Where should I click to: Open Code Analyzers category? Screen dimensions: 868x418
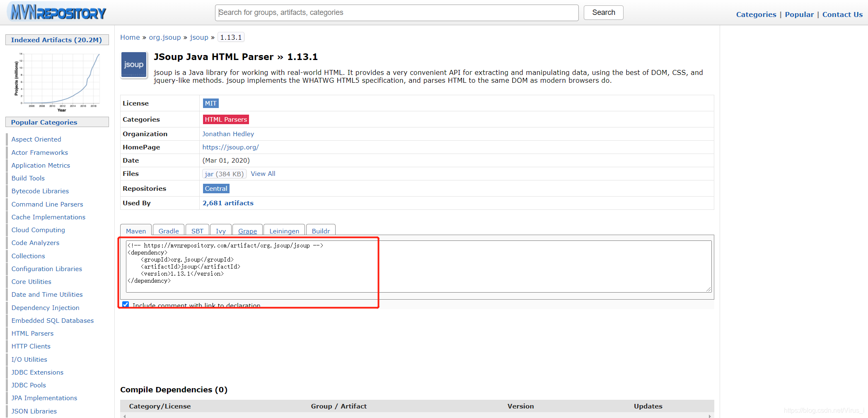click(x=35, y=243)
